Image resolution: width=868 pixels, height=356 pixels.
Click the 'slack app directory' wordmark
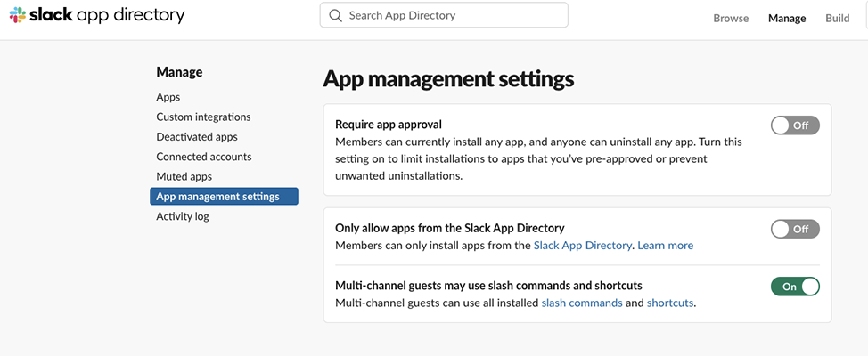[107, 15]
